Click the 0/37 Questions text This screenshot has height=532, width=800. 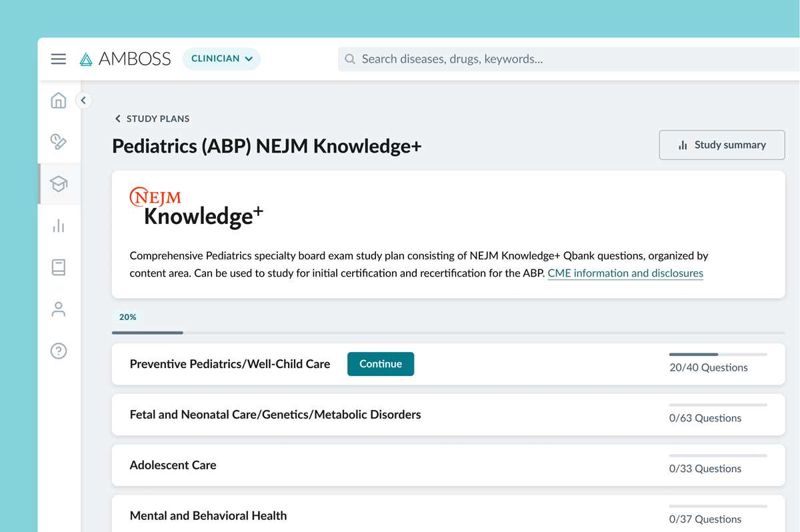705,519
